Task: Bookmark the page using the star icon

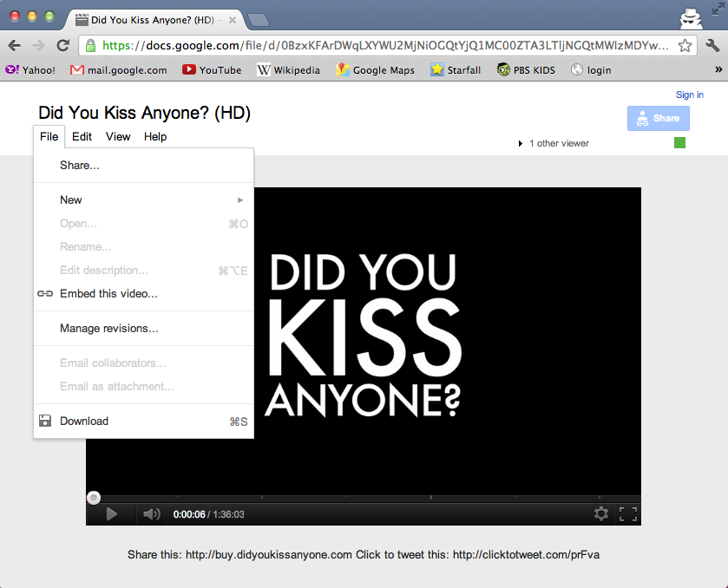Action: tap(685, 45)
